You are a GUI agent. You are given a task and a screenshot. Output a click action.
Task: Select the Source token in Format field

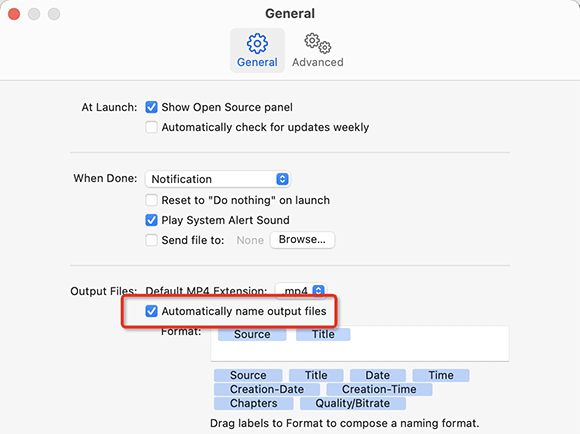tap(252, 334)
